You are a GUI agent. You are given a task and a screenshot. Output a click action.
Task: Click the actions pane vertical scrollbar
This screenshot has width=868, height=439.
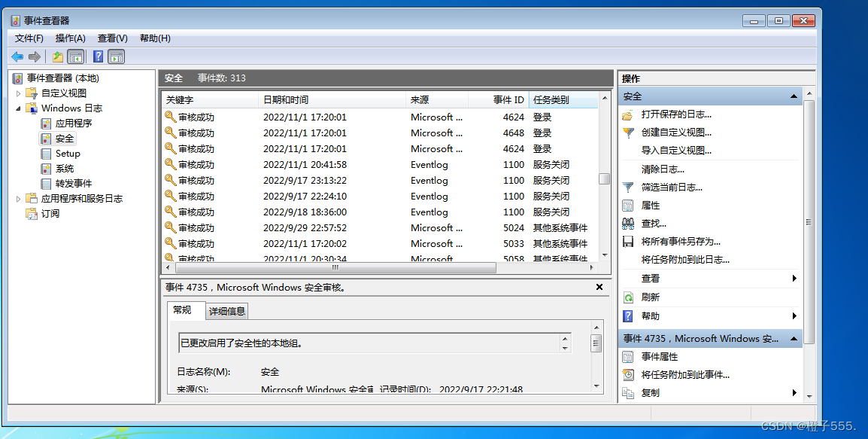pyautogui.click(x=809, y=221)
